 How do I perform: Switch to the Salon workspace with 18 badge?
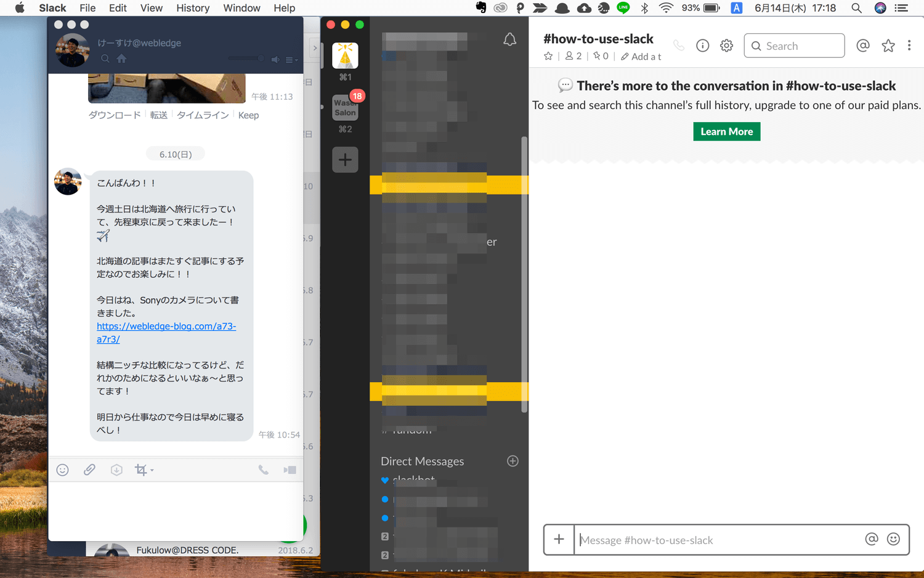pos(345,108)
